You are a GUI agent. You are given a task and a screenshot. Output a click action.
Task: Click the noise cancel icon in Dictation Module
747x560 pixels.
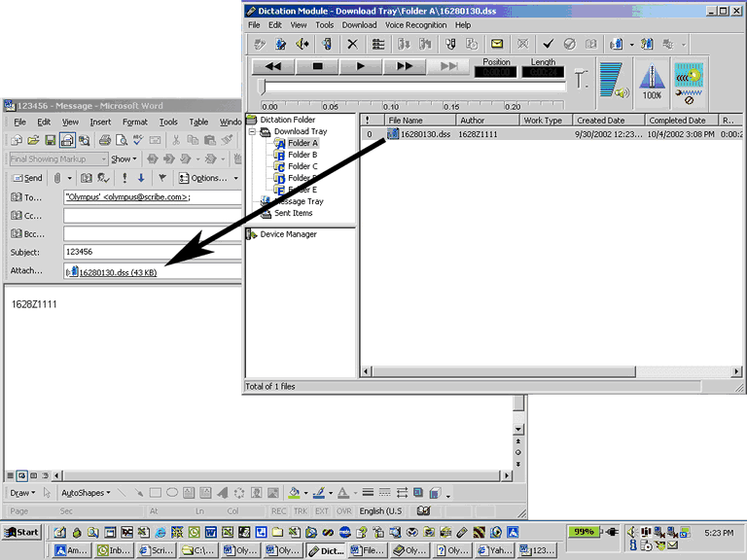pyautogui.click(x=689, y=84)
